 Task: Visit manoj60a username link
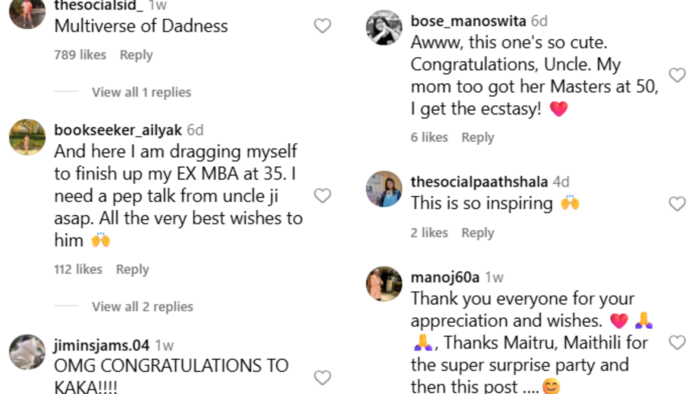pos(445,278)
